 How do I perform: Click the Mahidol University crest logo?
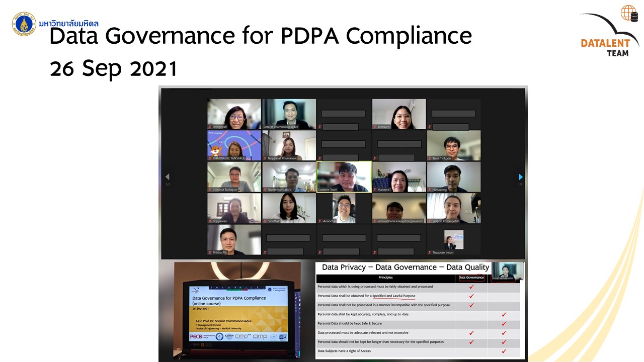(24, 24)
